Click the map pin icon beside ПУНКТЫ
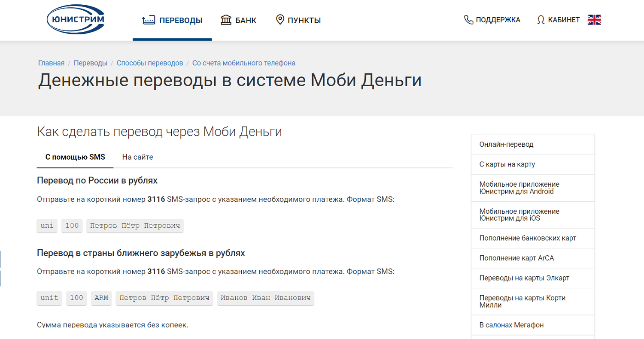Image resolution: width=644 pixels, height=339 pixels. click(x=280, y=20)
